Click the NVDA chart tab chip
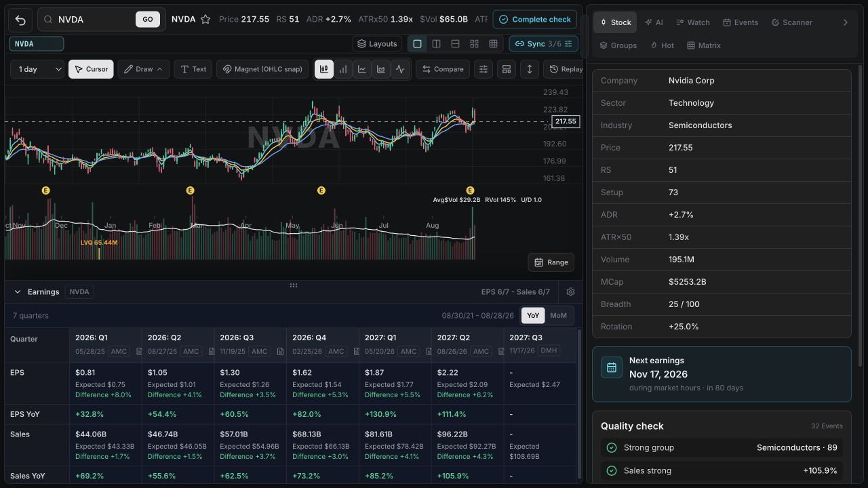This screenshot has width=868, height=488. pyautogui.click(x=37, y=44)
